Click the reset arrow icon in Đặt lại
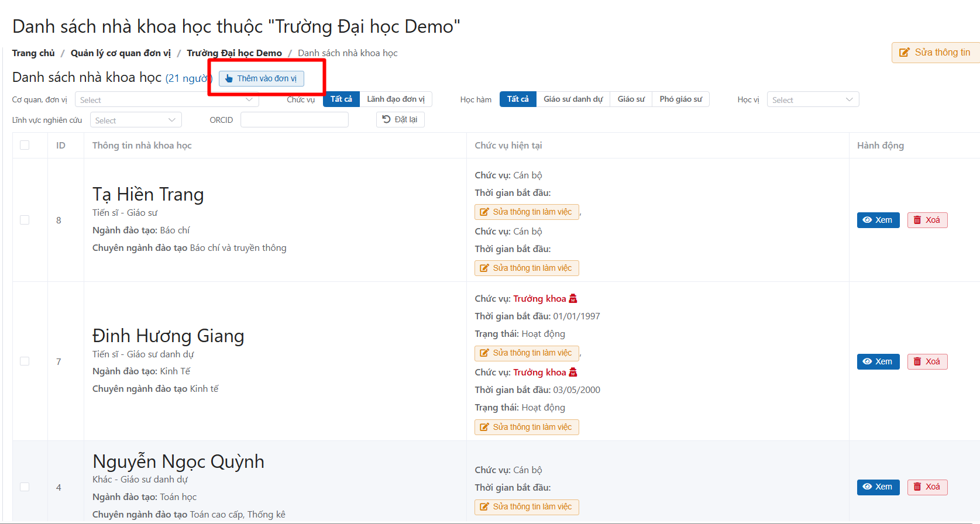This screenshot has width=980, height=524. [386, 119]
